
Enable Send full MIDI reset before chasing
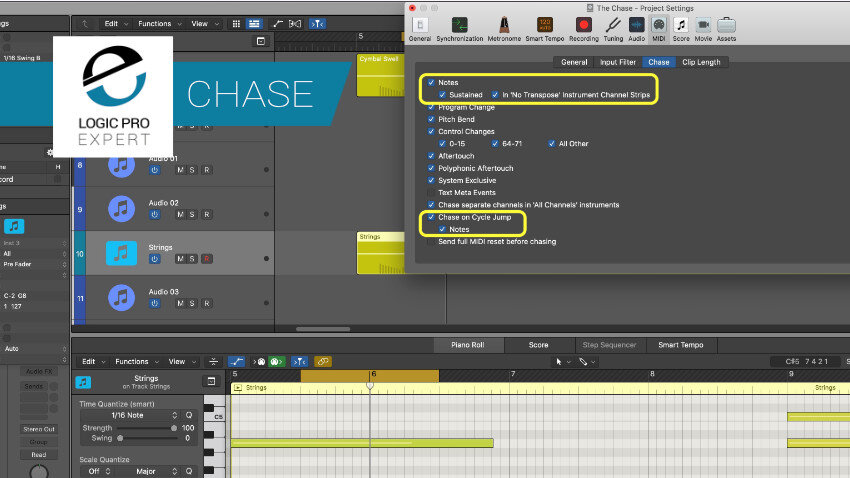click(x=431, y=242)
